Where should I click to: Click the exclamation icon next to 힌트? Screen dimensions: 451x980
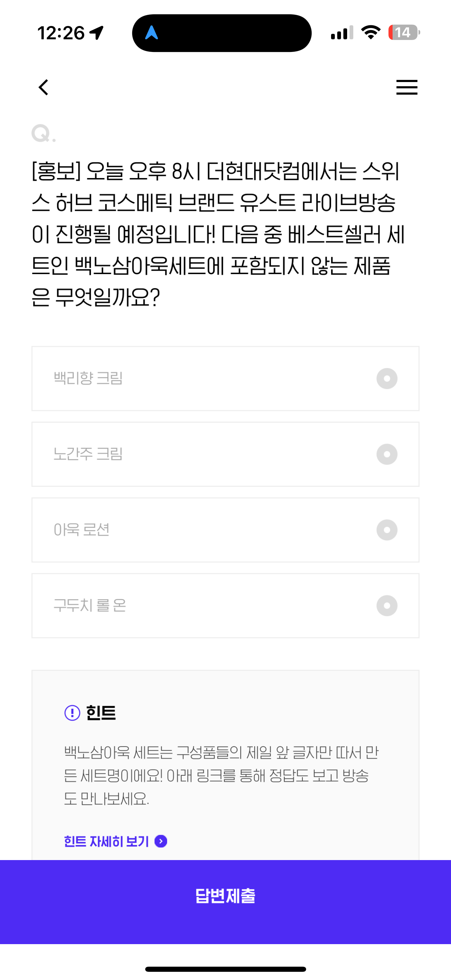click(x=72, y=712)
